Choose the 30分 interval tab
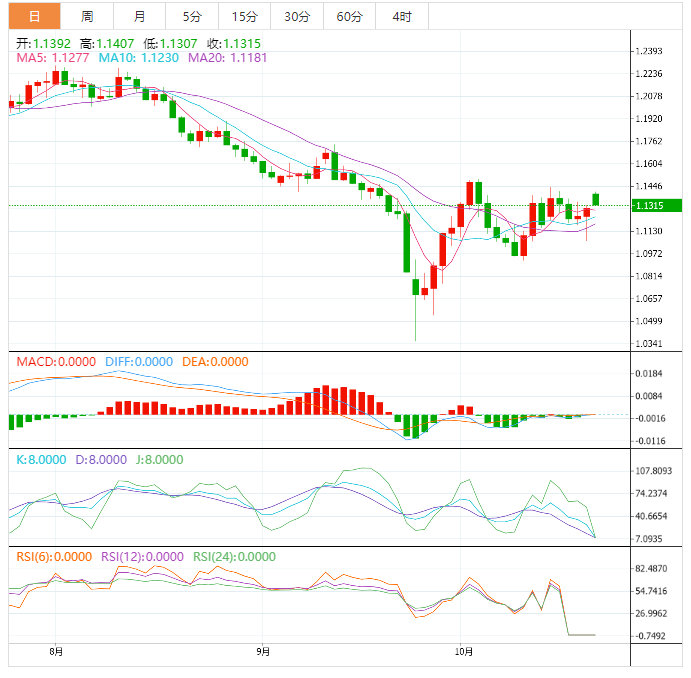The width and height of the screenshot is (691, 678). 296,16
